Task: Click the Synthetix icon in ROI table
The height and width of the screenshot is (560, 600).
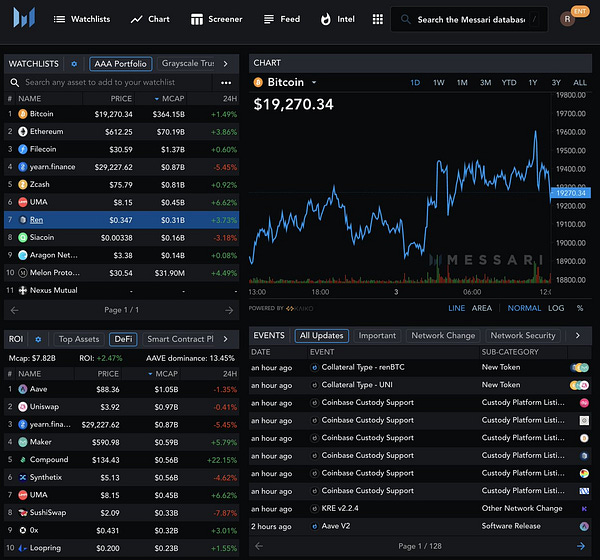Action: point(23,477)
